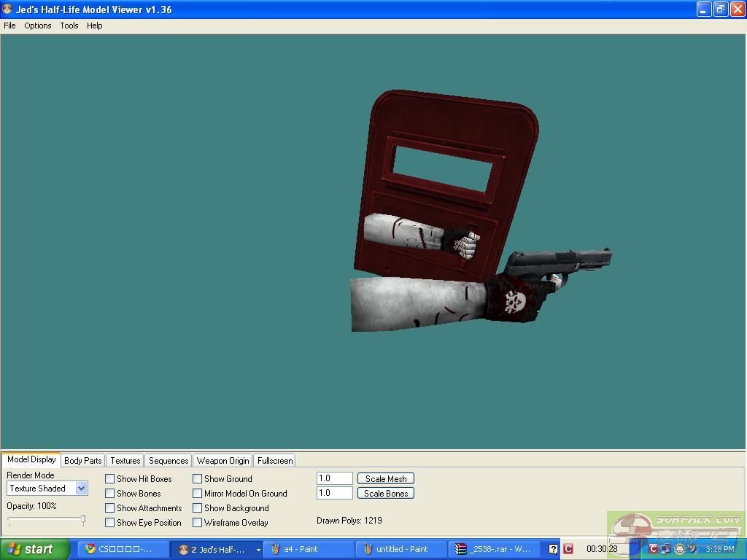Screen dimensions: 747x560
Task: Expand the Render Mode dropdown
Action: [81, 489]
